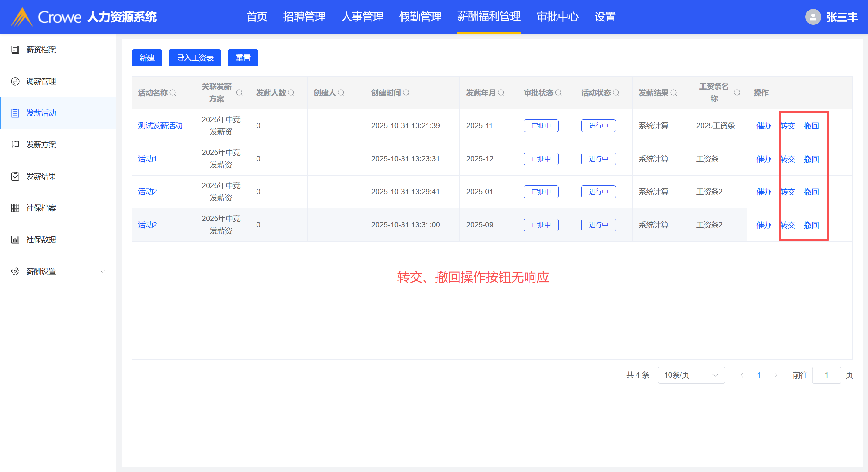The height and width of the screenshot is (472, 868).
Task: Click search icon beside 审批状态 column header
Action: click(x=558, y=93)
